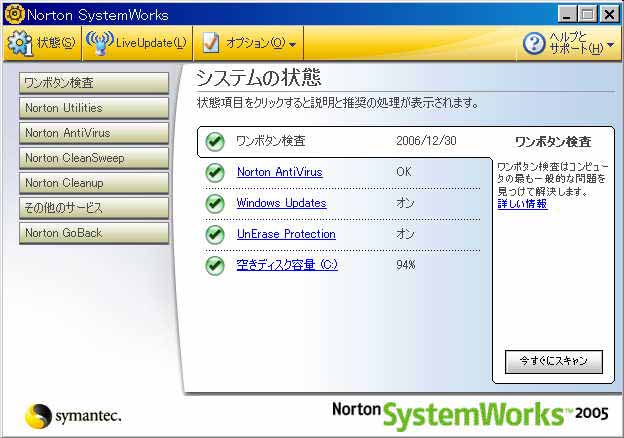624x438 pixels.
Task: Open ヘルプとサポート(H) menu label
Action: pos(576,43)
